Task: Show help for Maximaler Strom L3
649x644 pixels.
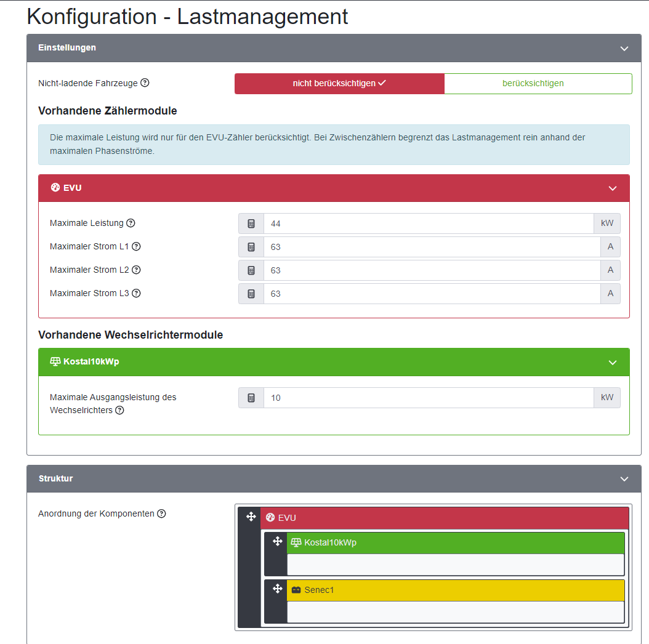Action: [x=136, y=293]
